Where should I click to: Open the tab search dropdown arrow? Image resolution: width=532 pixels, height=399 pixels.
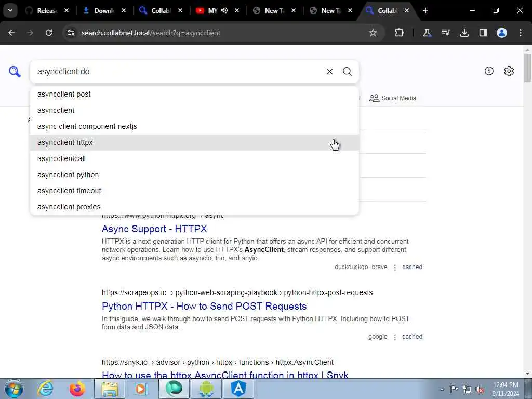pos(10,10)
